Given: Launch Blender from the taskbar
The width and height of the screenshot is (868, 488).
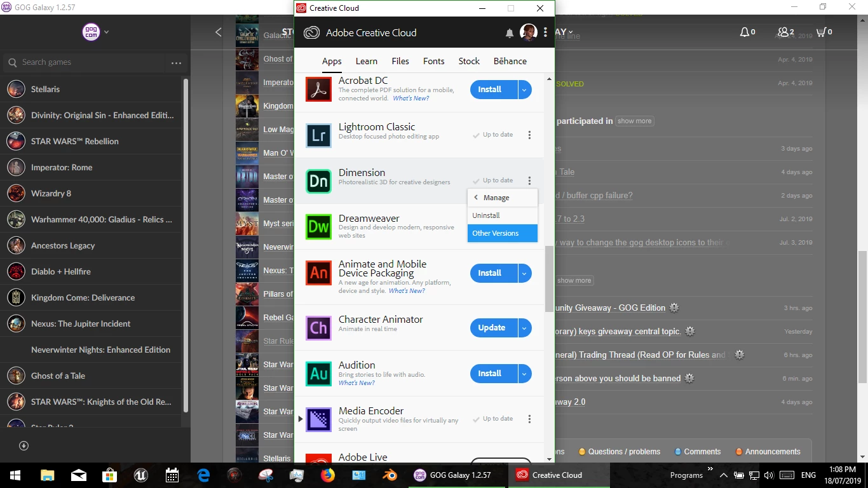Looking at the screenshot, I should (390, 475).
